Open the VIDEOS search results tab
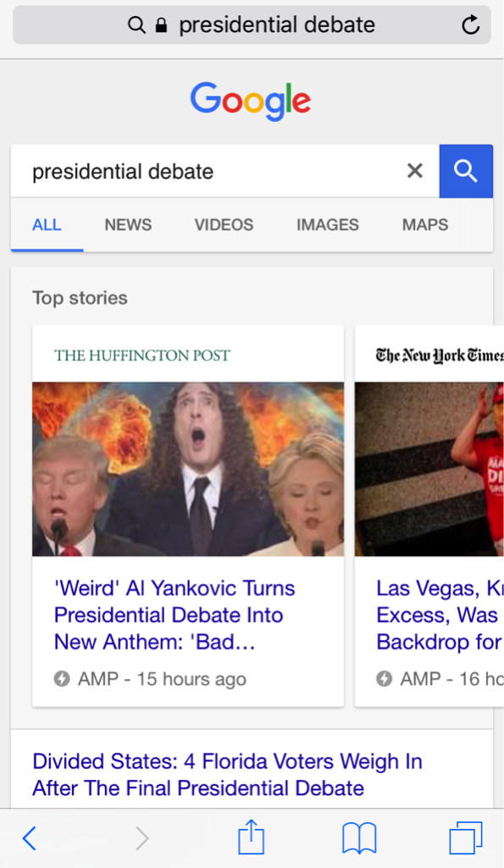The image size is (504, 868). coord(223,225)
